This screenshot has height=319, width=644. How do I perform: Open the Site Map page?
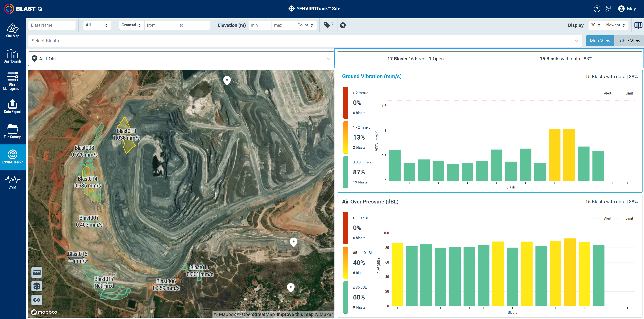12,31
